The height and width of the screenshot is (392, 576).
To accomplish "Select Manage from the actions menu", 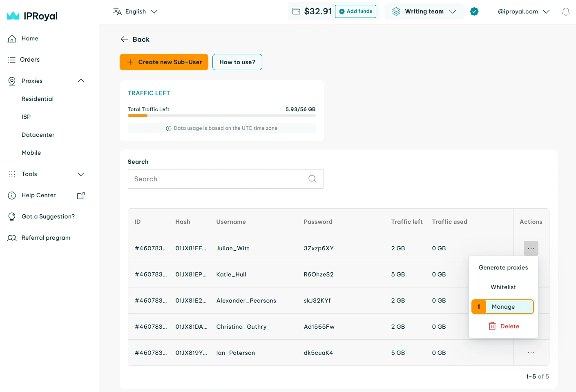I will [x=503, y=307].
